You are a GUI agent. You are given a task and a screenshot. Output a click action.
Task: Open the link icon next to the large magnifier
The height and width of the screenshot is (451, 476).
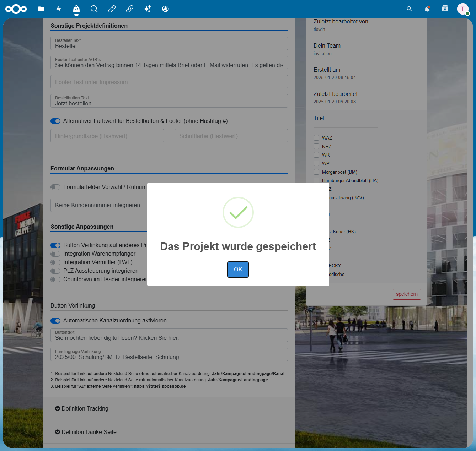point(112,9)
